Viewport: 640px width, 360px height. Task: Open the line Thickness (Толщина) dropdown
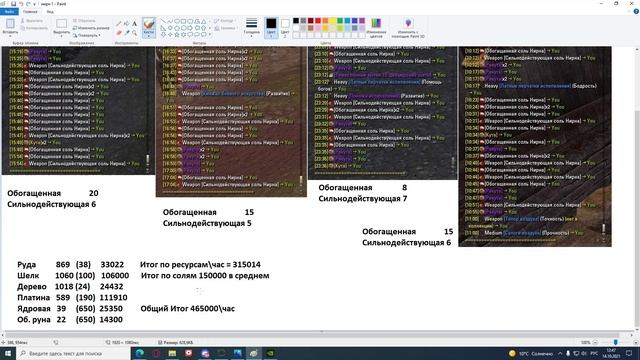tap(251, 27)
